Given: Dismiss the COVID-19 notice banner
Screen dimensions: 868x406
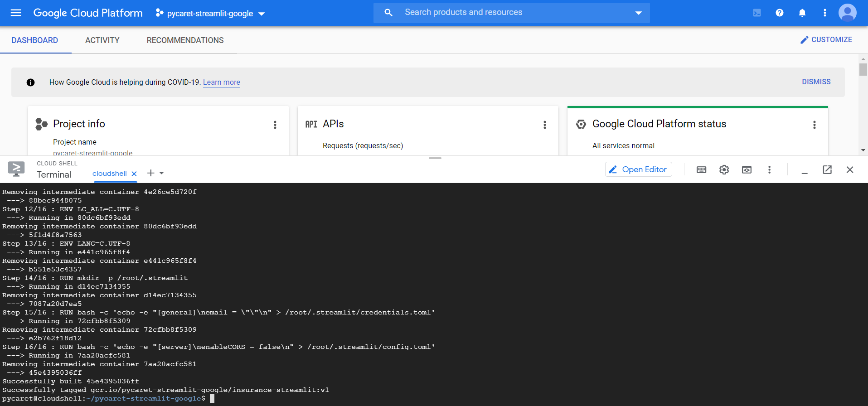Looking at the screenshot, I should pos(816,82).
